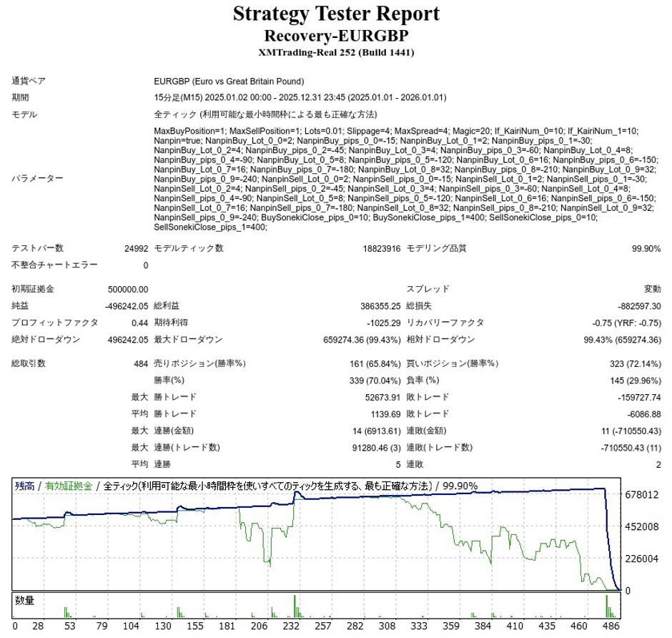
Task: Select largest win 52673.91
Action: point(382,398)
